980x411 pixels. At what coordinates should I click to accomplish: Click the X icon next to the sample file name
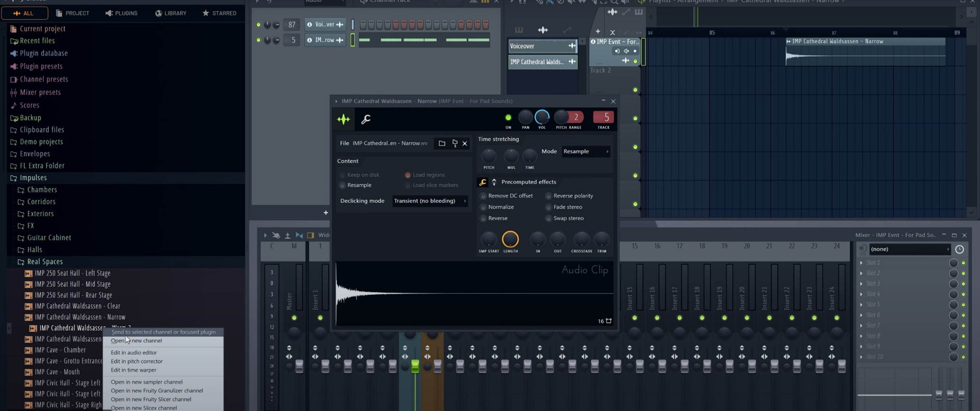465,143
